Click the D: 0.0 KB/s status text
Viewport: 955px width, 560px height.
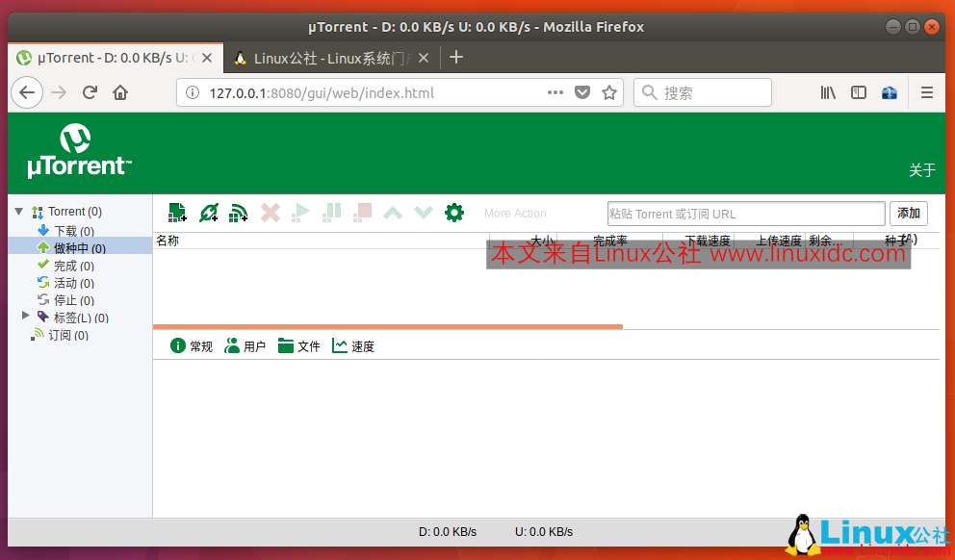[x=448, y=531]
